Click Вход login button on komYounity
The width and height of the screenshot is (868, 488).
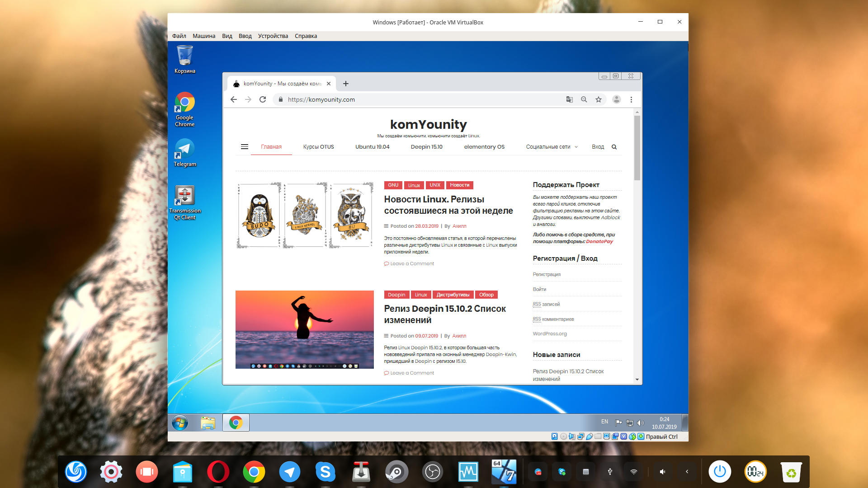597,146
